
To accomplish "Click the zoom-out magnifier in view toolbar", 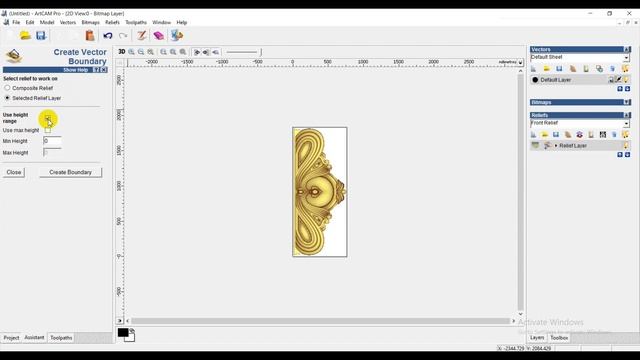I will tap(141, 52).
